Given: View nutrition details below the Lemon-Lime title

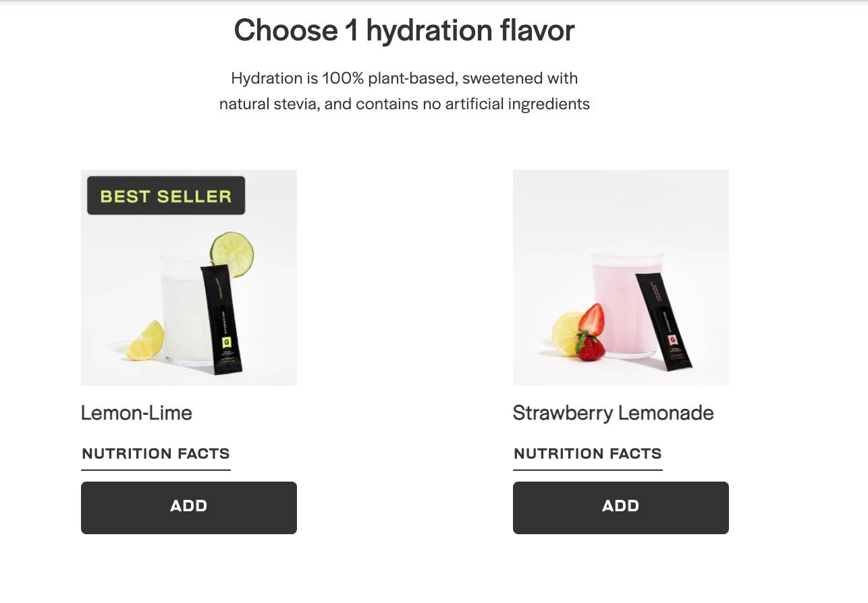Looking at the screenshot, I should 155,453.
